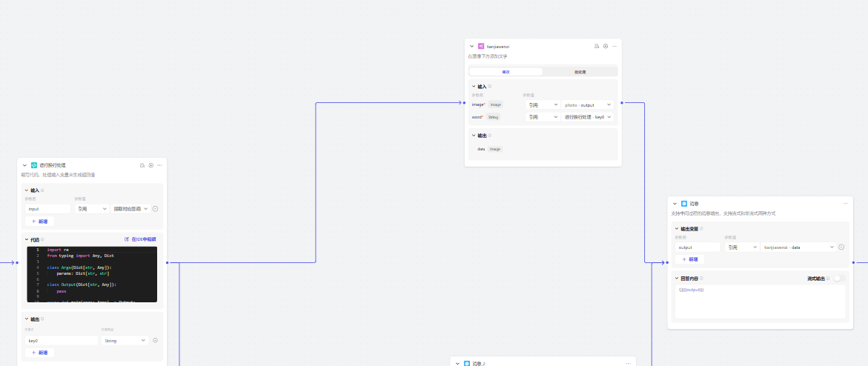The image size is (868, 366).
Task: Click the input parameter name field
Action: [47, 209]
